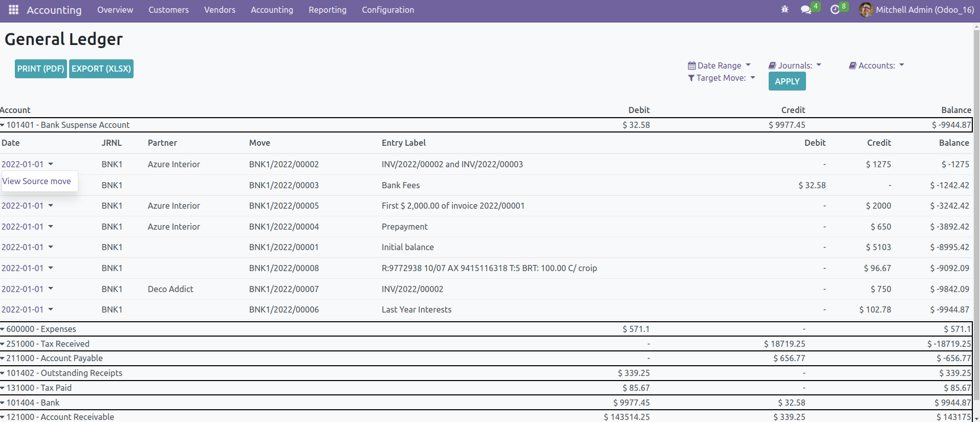Click the Journals book icon

[x=772, y=65]
